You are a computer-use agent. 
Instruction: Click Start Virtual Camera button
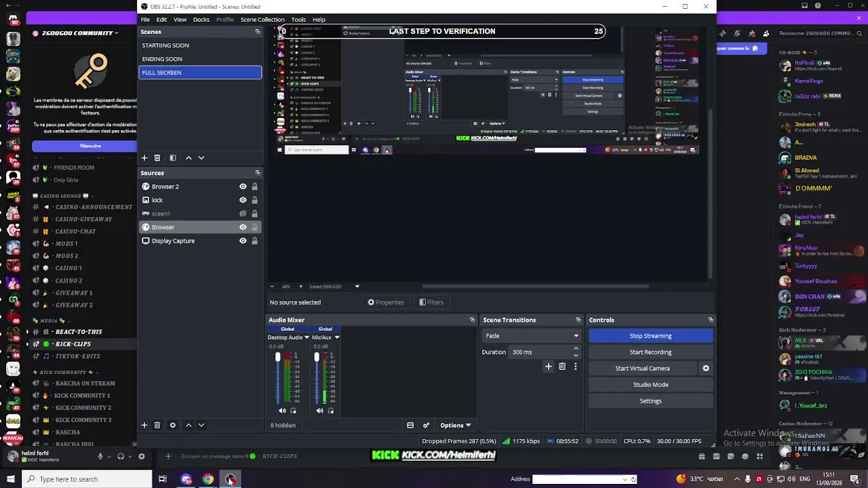643,368
